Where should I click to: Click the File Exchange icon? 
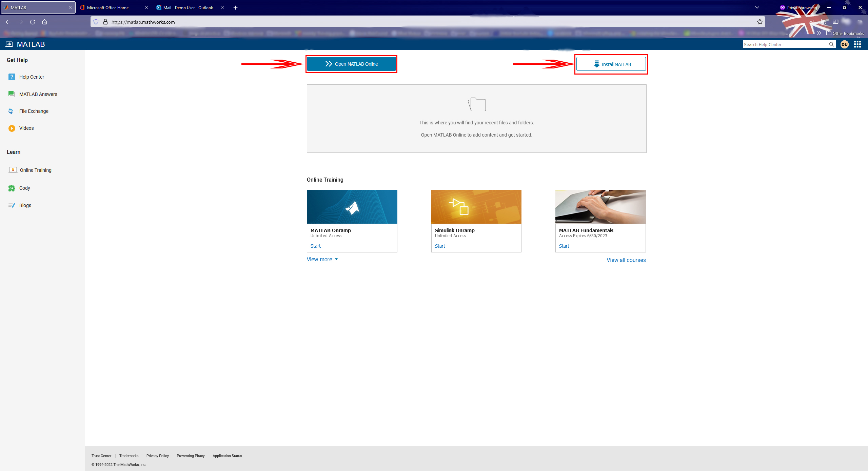point(11,111)
